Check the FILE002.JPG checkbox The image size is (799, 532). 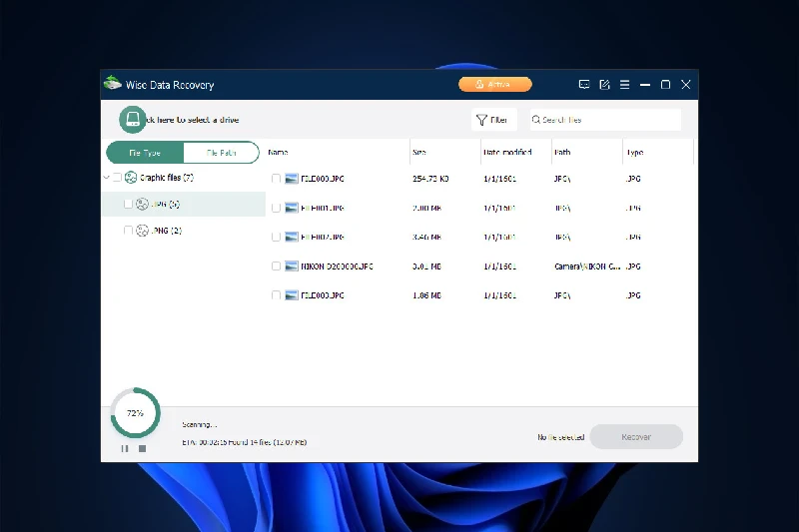(276, 237)
